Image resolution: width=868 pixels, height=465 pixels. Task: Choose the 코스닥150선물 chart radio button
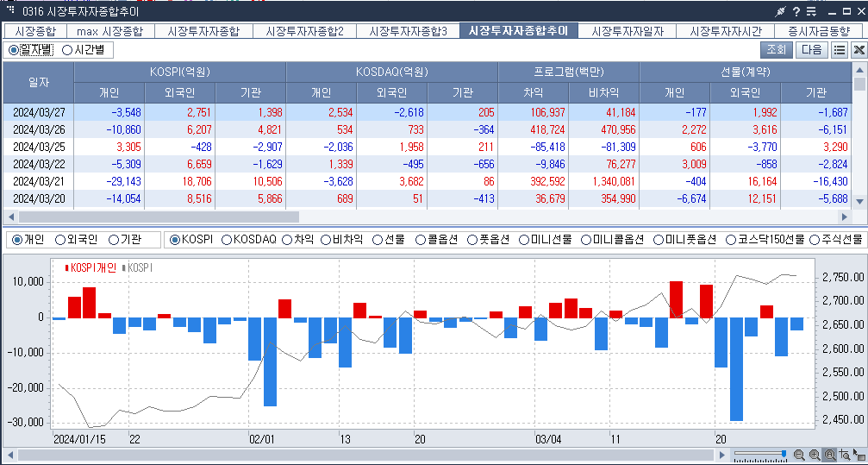coord(731,240)
